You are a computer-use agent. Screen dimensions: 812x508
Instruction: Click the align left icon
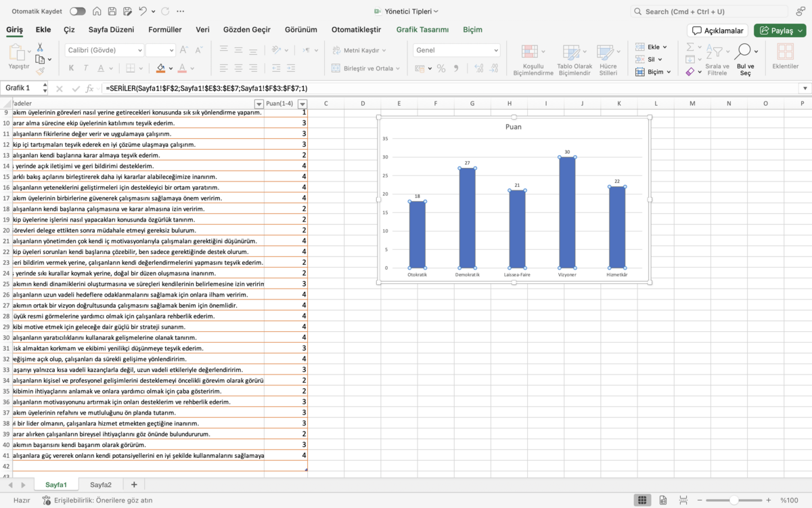[224, 68]
